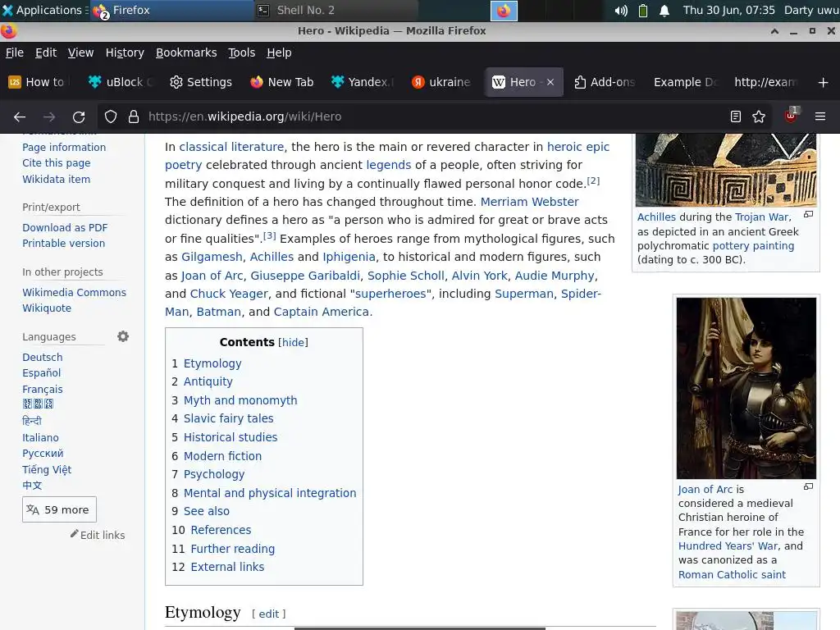
Task: Jump to Etymology in contents
Action: [212, 363]
